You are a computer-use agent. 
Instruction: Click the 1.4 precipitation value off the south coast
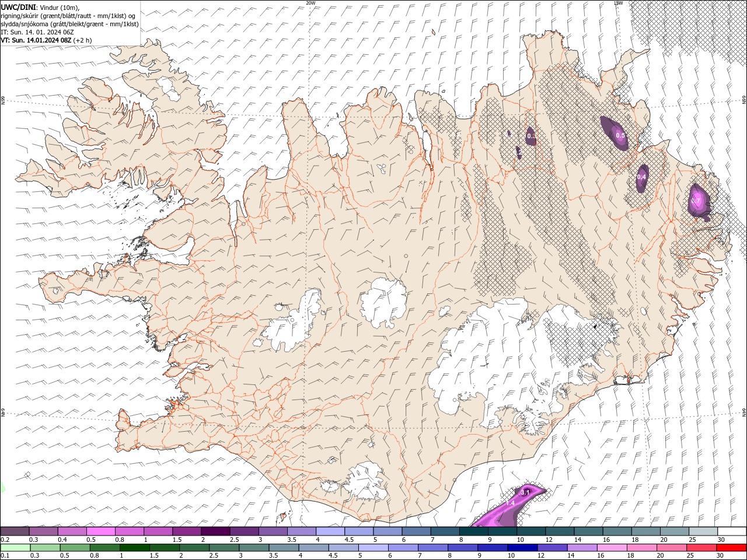tap(510, 503)
